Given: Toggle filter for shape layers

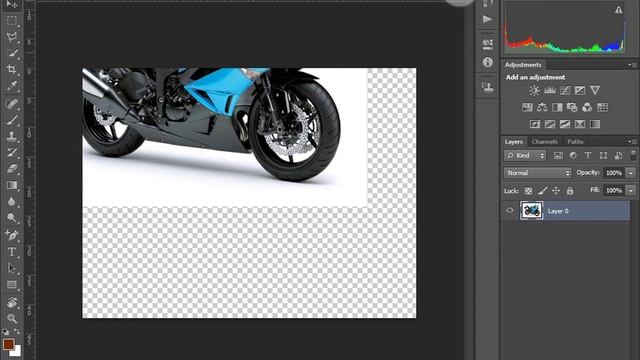Looking at the screenshot, I should (603, 156).
